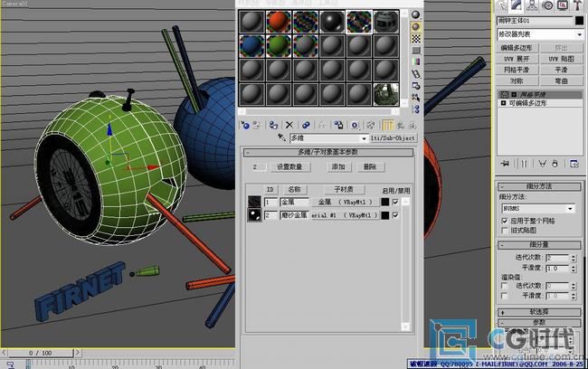Click the 编辑多边形 modifier button
The width and height of the screenshot is (588, 369).
tap(517, 48)
